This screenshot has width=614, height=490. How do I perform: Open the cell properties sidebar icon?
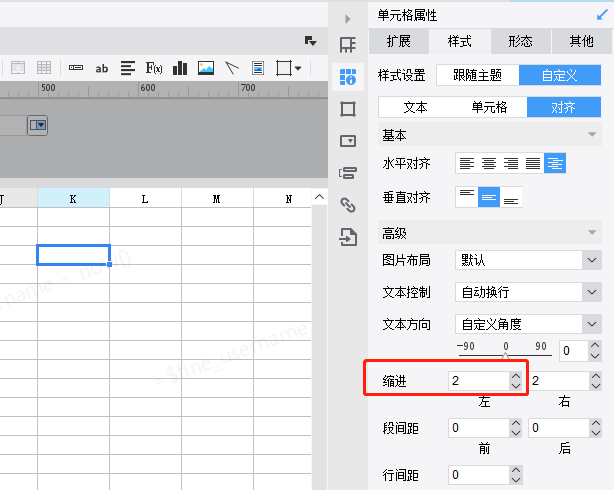pyautogui.click(x=348, y=77)
